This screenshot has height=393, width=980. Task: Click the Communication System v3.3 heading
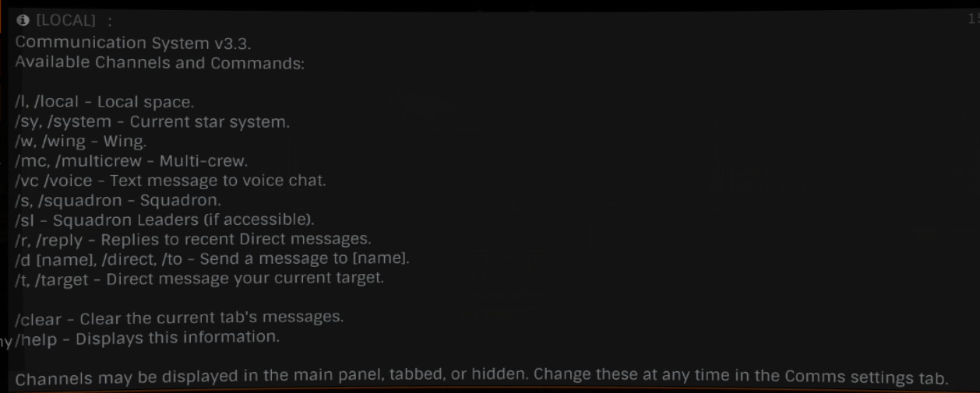pyautogui.click(x=133, y=43)
